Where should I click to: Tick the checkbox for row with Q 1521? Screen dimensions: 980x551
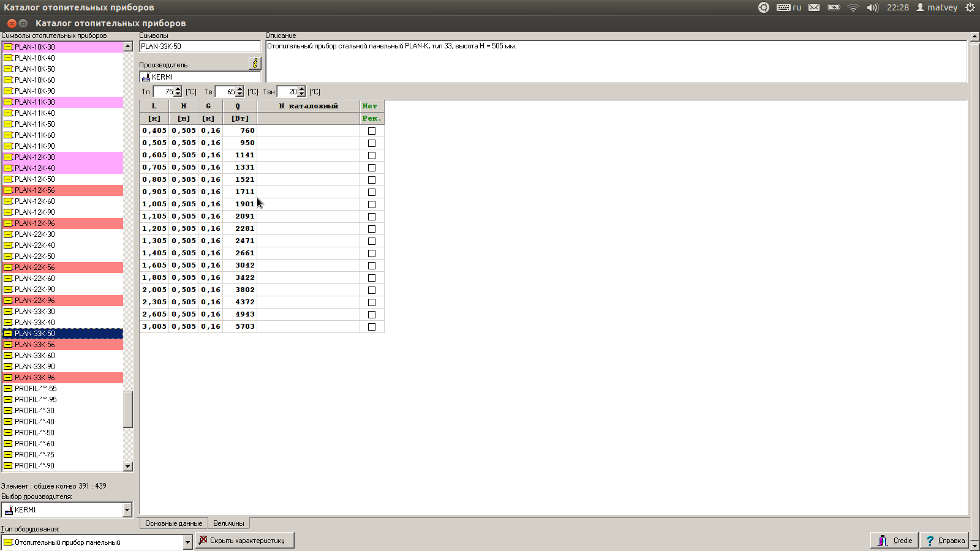click(x=372, y=180)
